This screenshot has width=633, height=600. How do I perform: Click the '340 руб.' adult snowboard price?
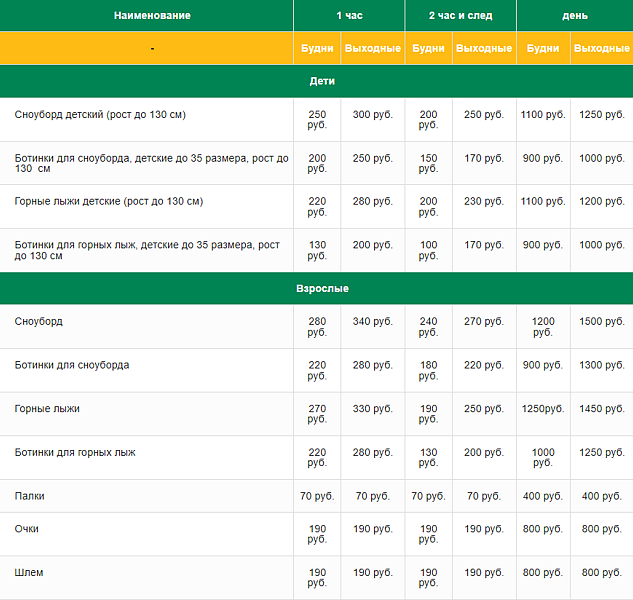[x=373, y=322]
